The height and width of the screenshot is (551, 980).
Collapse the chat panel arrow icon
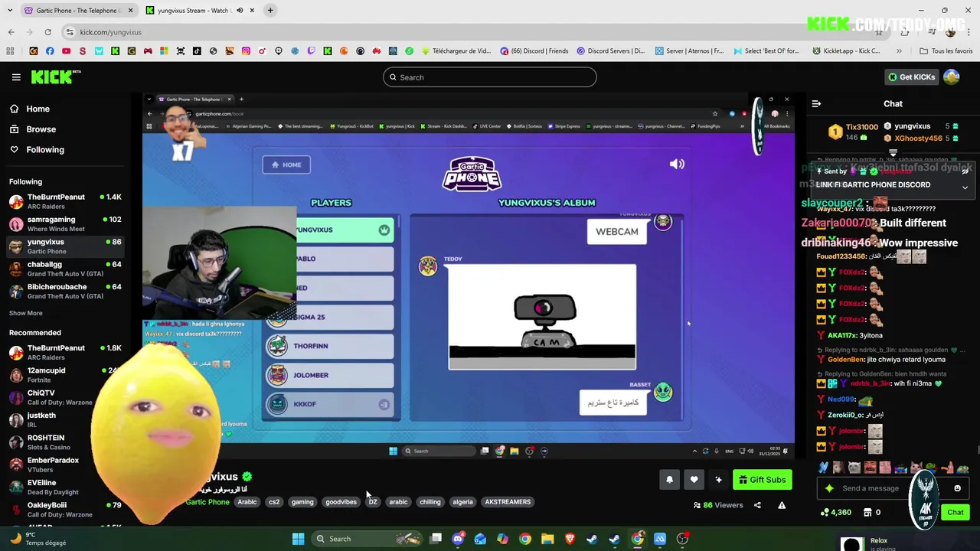(x=816, y=103)
